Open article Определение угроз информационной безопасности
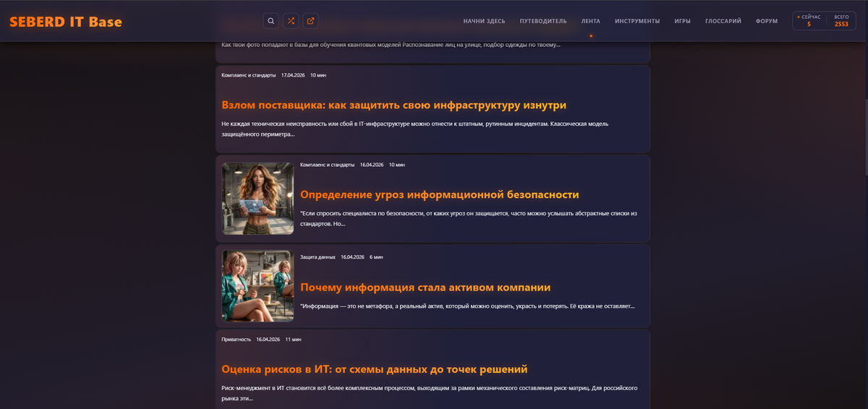Screen dimensions: 868x409 pyautogui.click(x=439, y=195)
